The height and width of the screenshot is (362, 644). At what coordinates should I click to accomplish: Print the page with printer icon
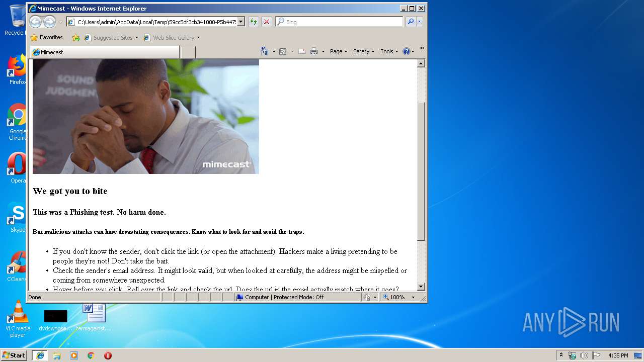tap(314, 51)
